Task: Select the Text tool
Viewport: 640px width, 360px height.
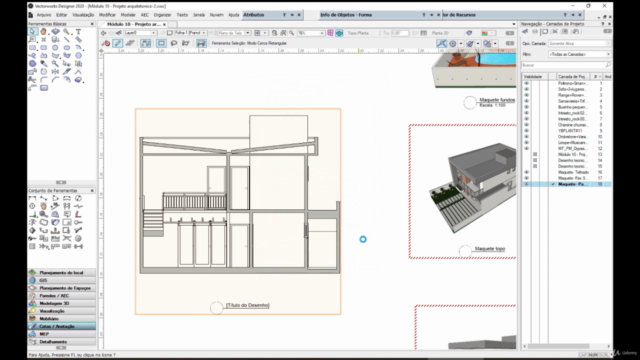Action: (78, 31)
